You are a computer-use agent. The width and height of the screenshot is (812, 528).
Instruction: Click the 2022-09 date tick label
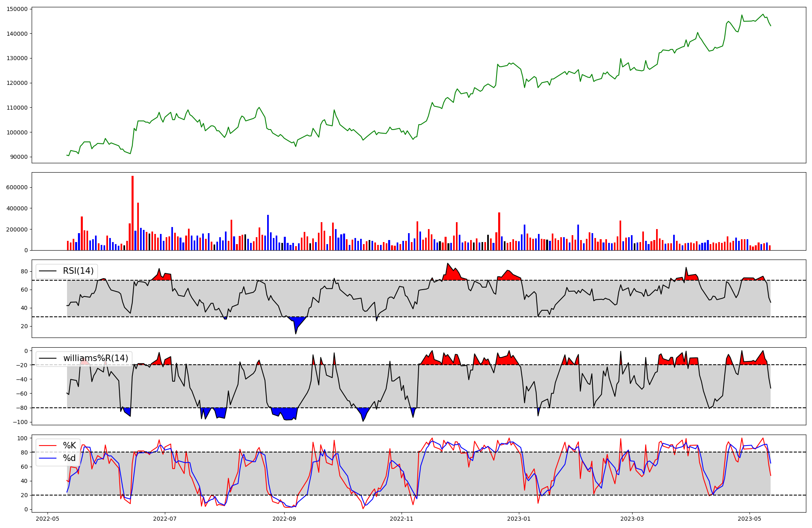[284, 519]
